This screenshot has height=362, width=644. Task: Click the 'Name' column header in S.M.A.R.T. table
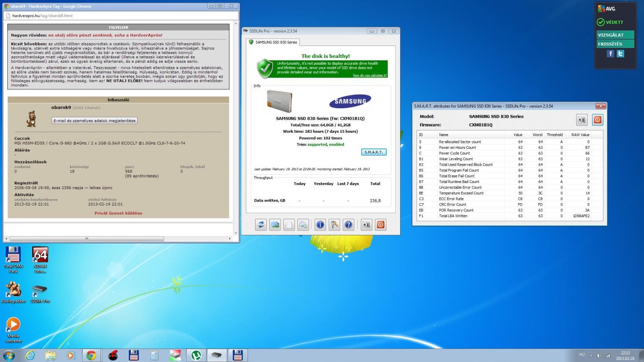pos(471,135)
